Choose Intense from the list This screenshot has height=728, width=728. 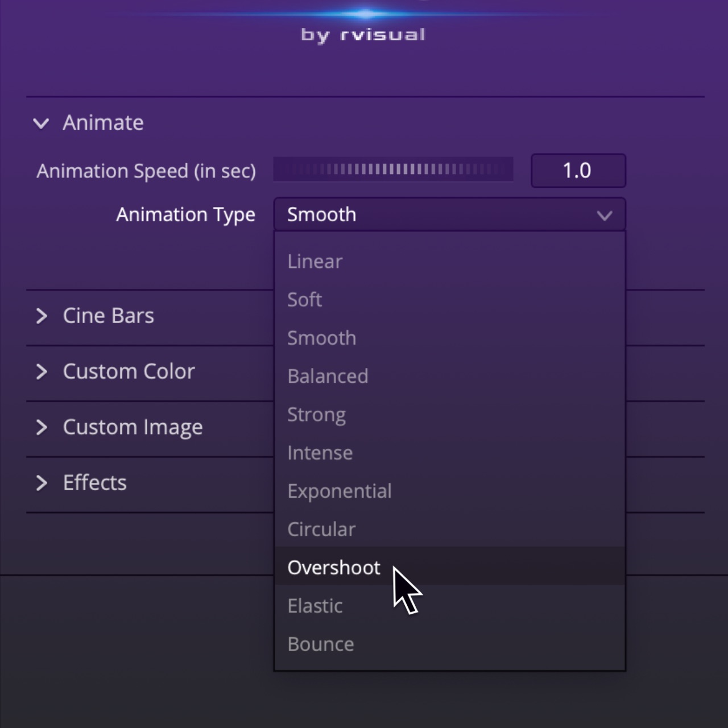pyautogui.click(x=320, y=453)
